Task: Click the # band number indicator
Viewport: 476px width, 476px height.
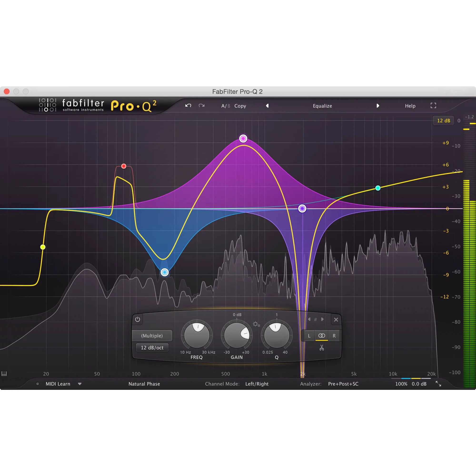Action: click(315, 320)
